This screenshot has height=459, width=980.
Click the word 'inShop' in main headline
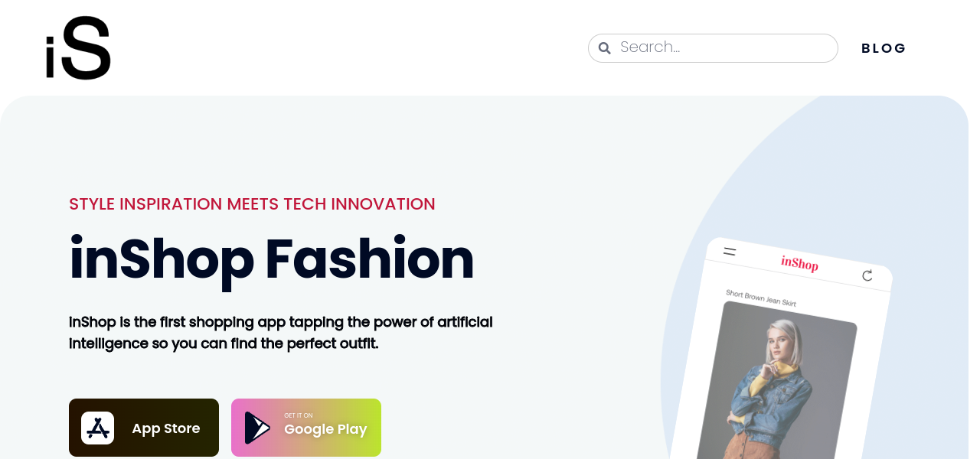pyautogui.click(x=162, y=260)
